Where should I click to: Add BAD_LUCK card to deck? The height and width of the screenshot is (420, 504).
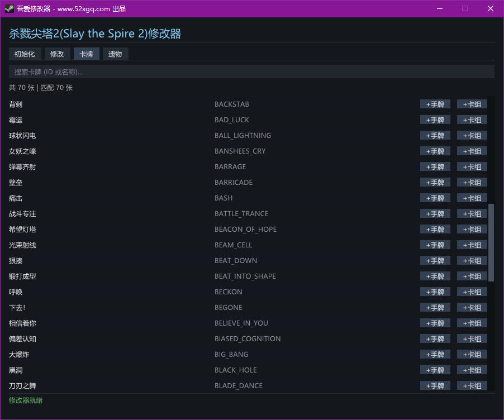click(x=472, y=120)
